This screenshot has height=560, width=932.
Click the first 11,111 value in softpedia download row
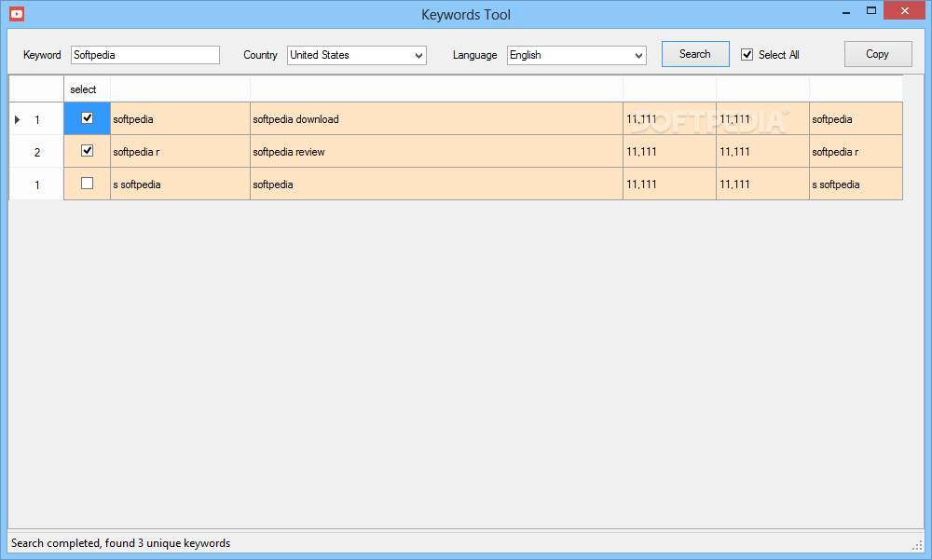[669, 119]
